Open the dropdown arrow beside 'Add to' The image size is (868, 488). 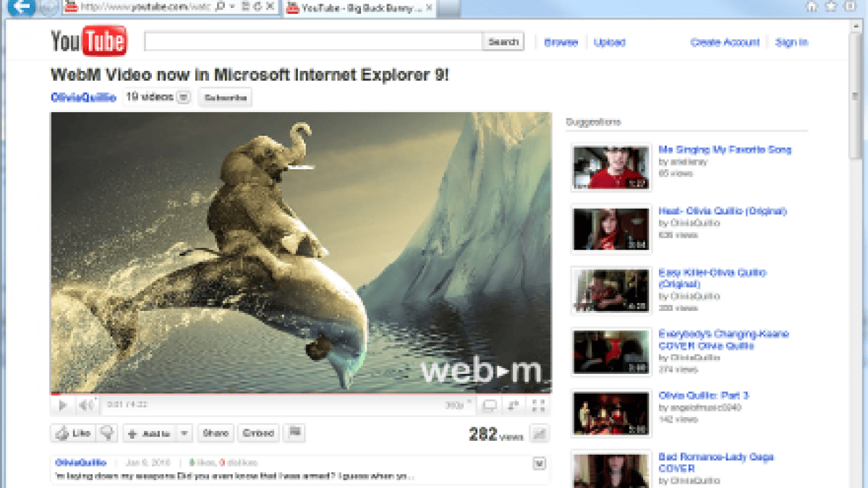tap(184, 433)
